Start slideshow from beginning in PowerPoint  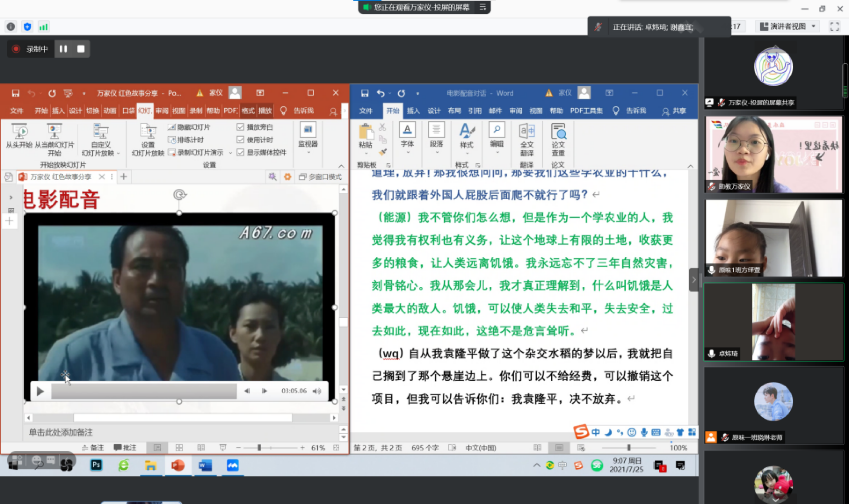[x=19, y=136]
